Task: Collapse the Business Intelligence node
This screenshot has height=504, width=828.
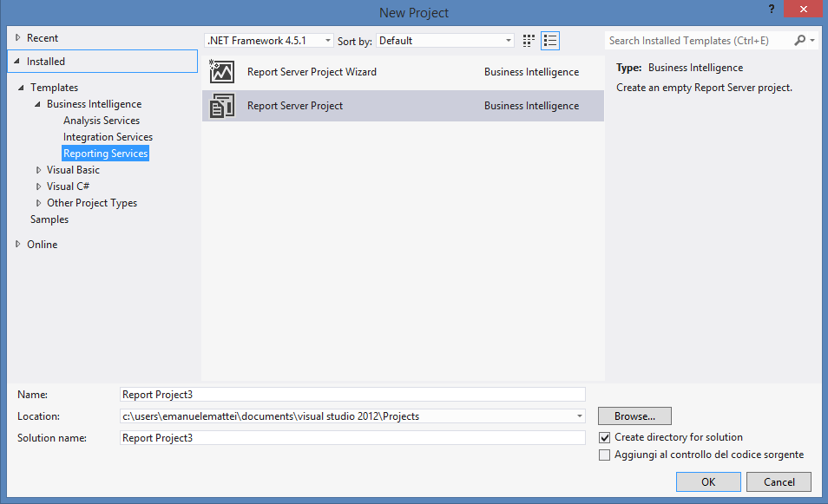Action: (37, 104)
